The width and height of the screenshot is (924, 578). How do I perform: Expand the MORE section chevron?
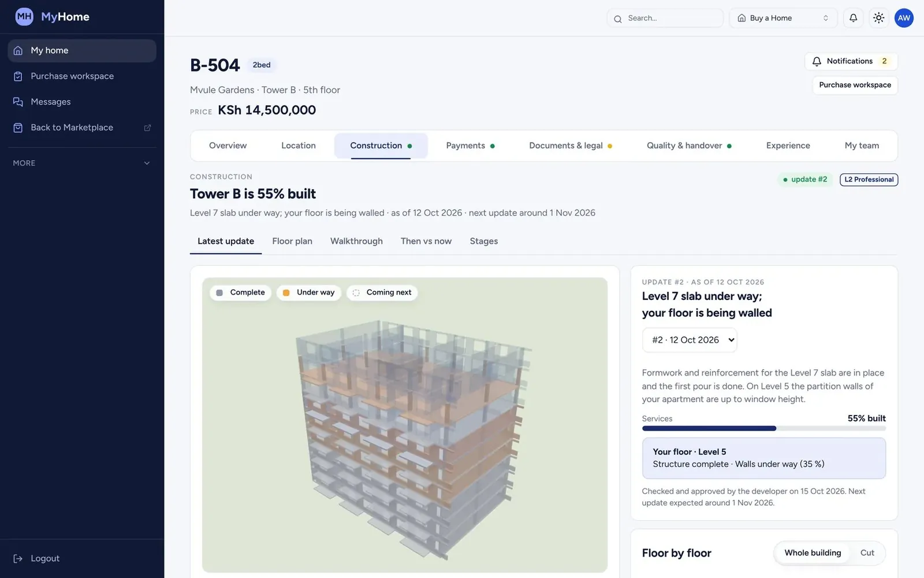pos(147,164)
